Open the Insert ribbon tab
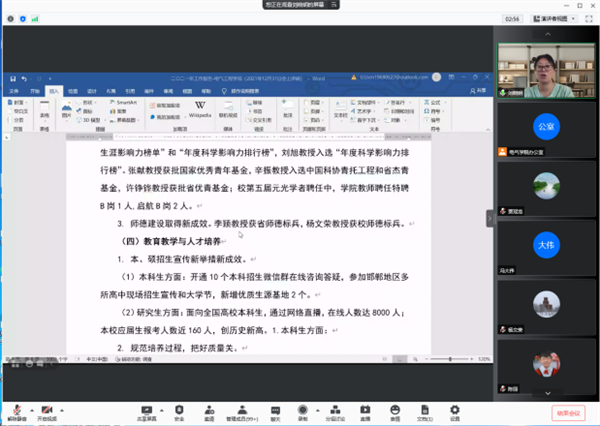The height and width of the screenshot is (426, 600). [x=52, y=89]
